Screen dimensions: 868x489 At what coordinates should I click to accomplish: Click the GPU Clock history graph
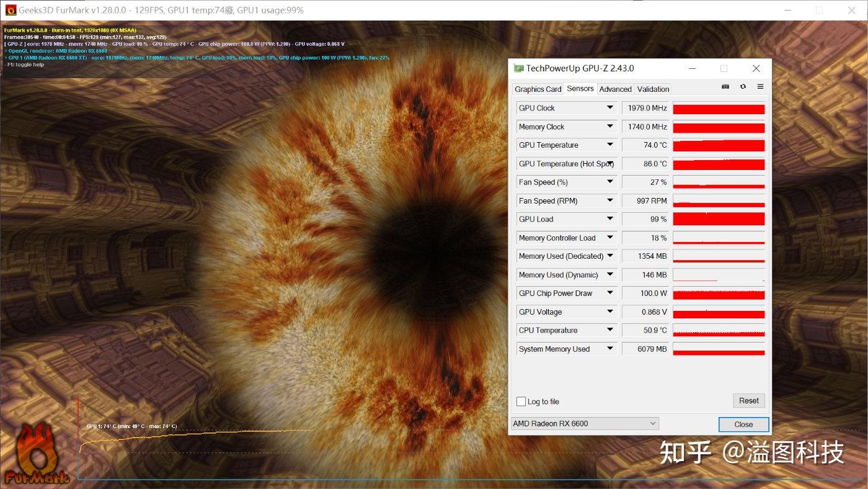coord(719,108)
